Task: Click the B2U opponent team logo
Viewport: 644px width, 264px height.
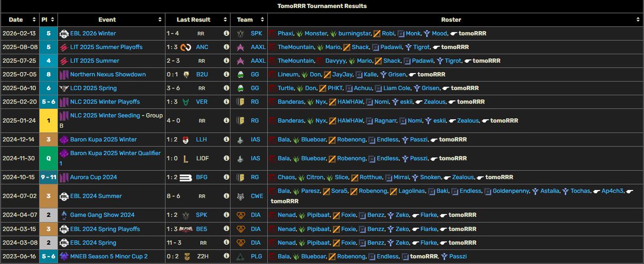Action: point(186,75)
